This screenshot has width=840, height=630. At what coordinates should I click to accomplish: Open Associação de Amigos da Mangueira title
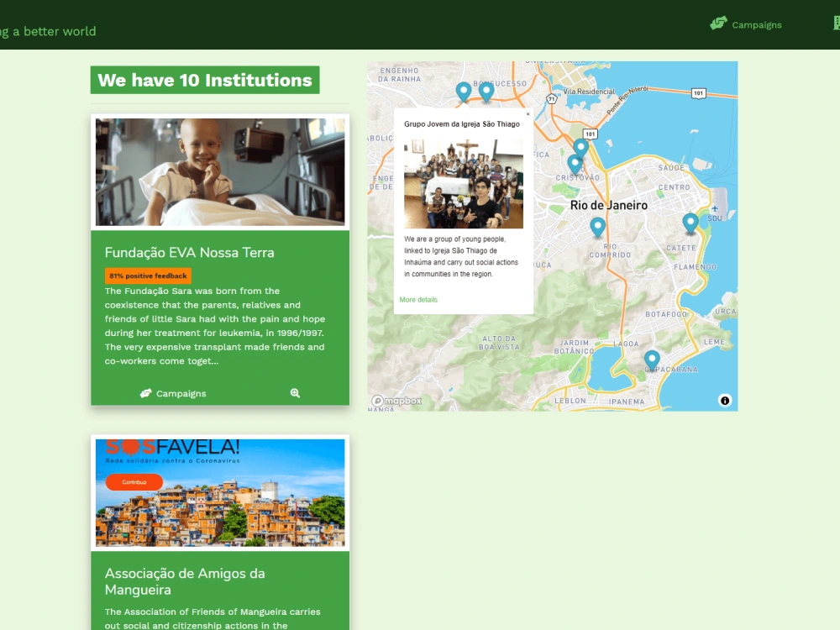(x=185, y=581)
